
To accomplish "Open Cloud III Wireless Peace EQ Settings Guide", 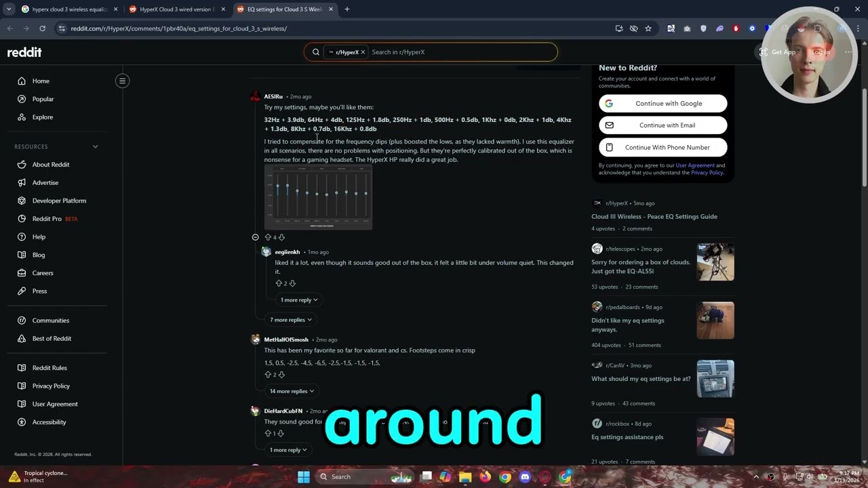I will [x=654, y=217].
